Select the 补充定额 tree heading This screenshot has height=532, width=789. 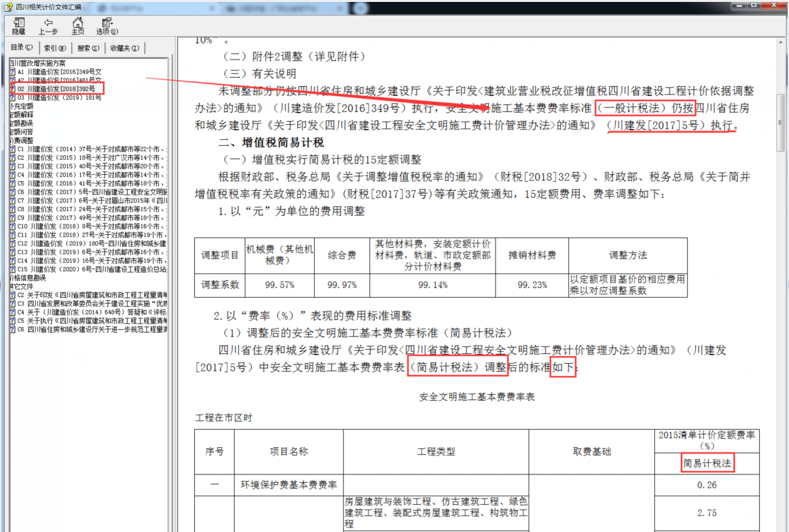pyautogui.click(x=21, y=105)
